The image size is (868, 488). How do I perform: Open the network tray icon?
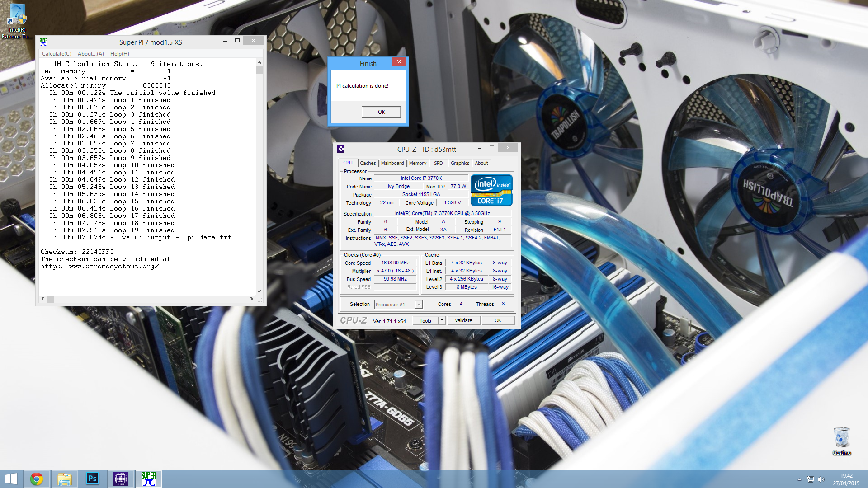click(810, 479)
